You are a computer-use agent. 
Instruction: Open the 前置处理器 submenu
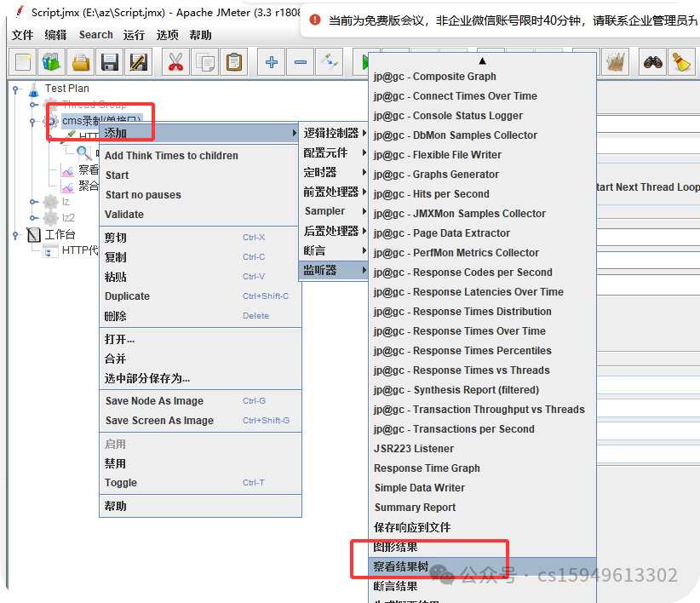(334, 192)
